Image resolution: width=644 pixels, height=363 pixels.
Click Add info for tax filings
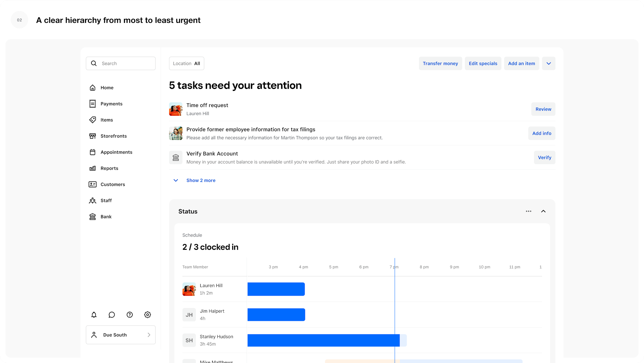(x=542, y=133)
